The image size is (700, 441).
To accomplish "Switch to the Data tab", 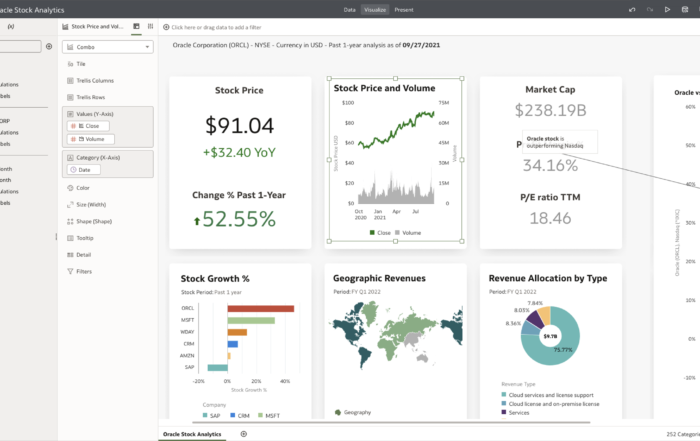I will click(350, 10).
